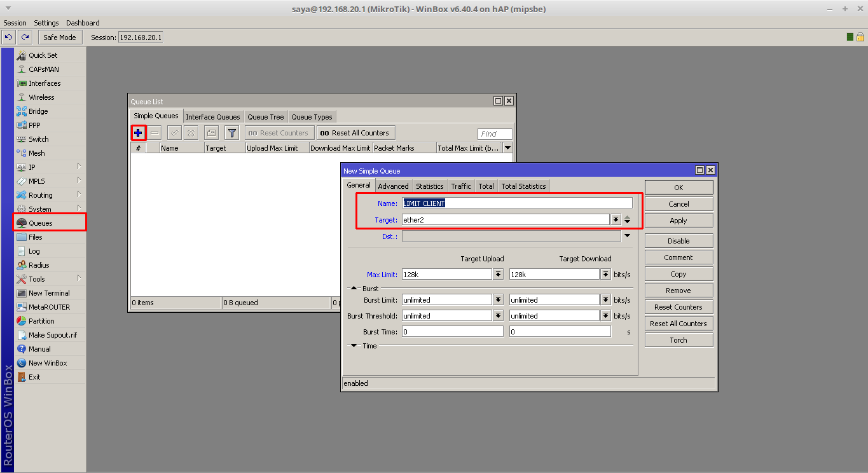Open the Settings menu
The height and width of the screenshot is (473, 868).
[46, 22]
